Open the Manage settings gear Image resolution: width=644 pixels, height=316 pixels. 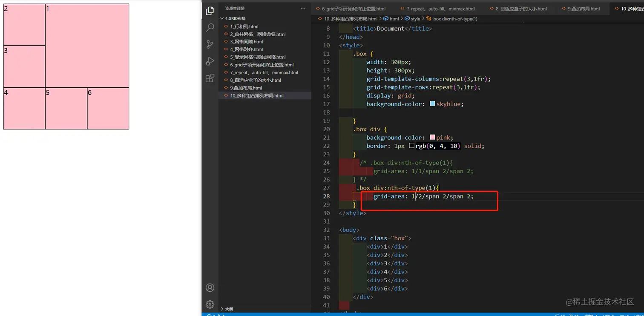[210, 304]
